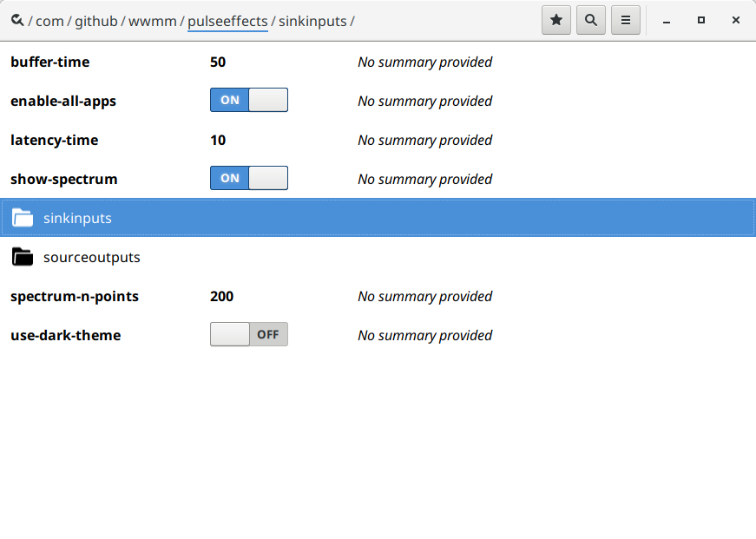Image resolution: width=756 pixels, height=539 pixels.
Task: Go to 'github' in the path bar
Action: point(96,21)
